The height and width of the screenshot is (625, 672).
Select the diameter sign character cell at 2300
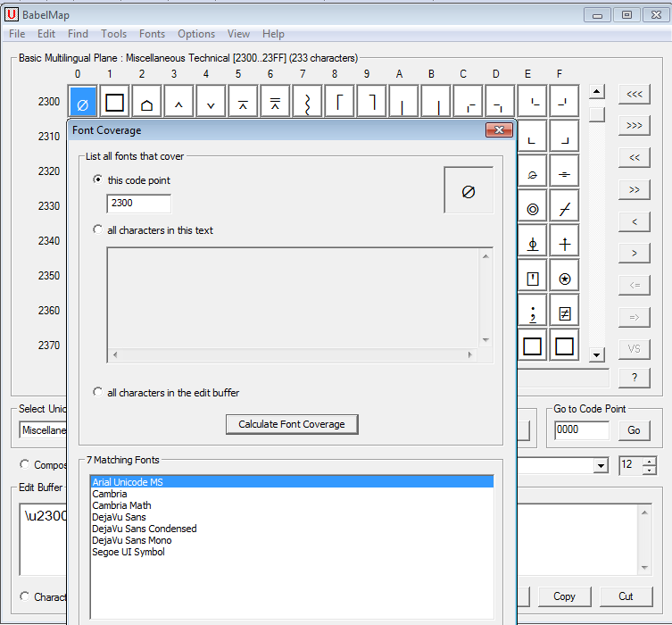pyautogui.click(x=82, y=102)
